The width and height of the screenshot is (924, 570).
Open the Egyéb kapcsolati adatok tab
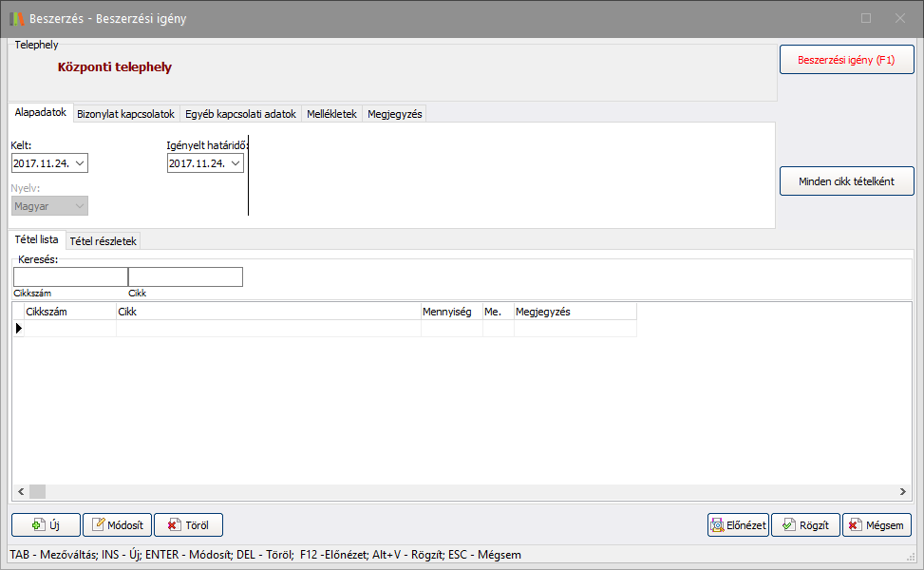(x=240, y=114)
